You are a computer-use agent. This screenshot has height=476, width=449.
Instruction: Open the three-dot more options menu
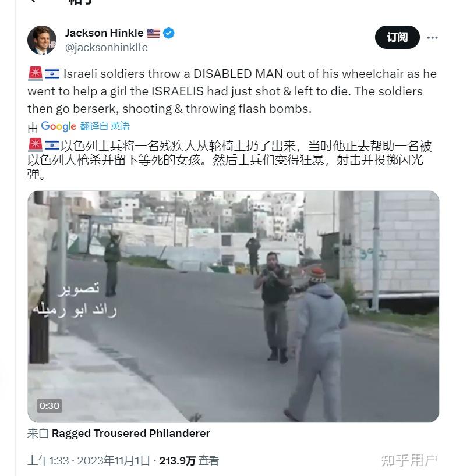[x=432, y=38]
